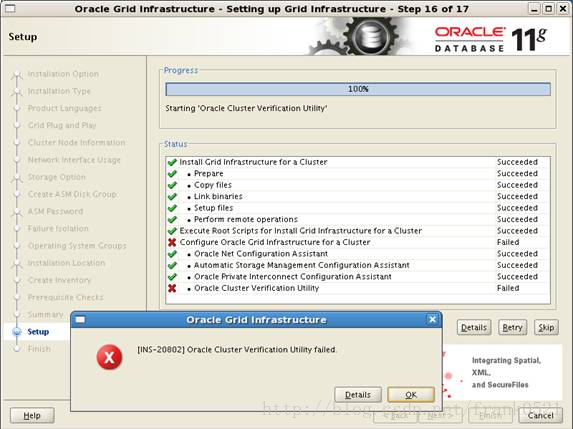Image resolution: width=573 pixels, height=429 pixels.
Task: Click green check icon next to Setup files
Action: coord(172,208)
